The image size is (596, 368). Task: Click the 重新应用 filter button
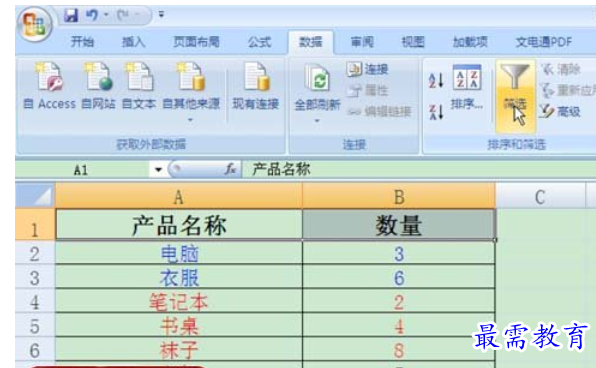568,90
